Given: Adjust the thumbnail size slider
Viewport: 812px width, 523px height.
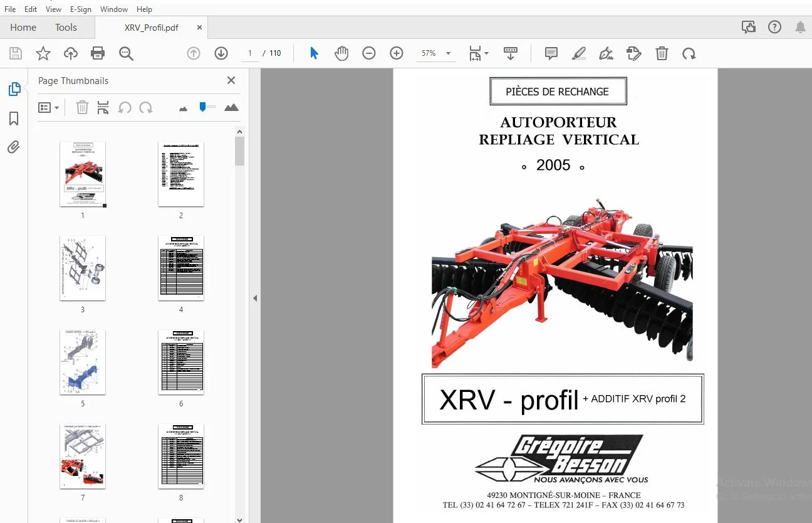Looking at the screenshot, I should point(203,107).
